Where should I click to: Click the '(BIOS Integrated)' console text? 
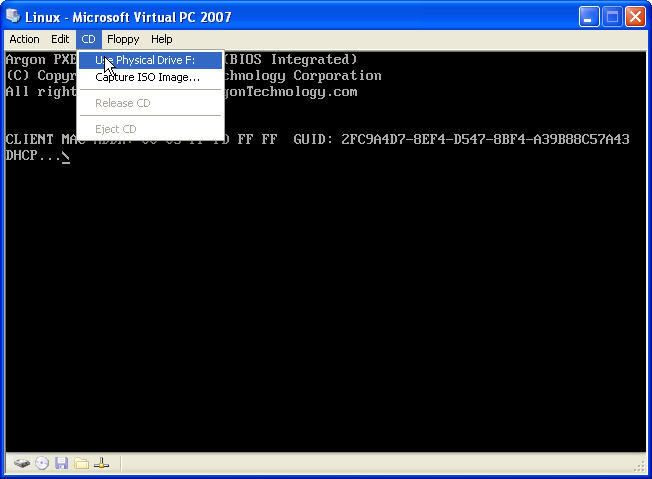coord(291,59)
